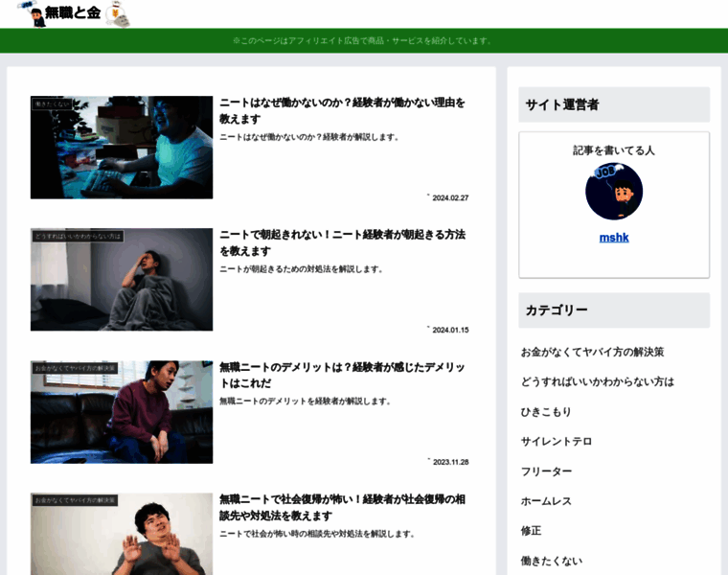This screenshot has width=728, height=575.
Task: Select category どうすればいいかわからない方は
Action: click(x=597, y=381)
